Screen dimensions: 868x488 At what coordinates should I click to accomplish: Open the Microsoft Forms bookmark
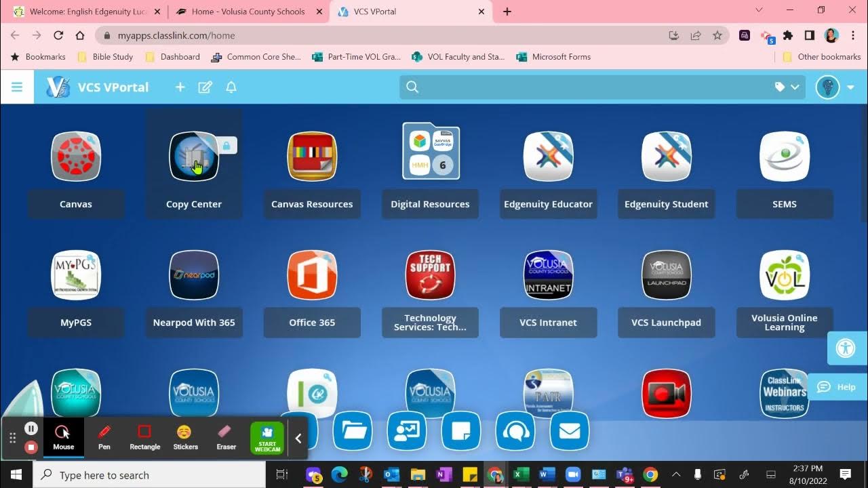[553, 57]
